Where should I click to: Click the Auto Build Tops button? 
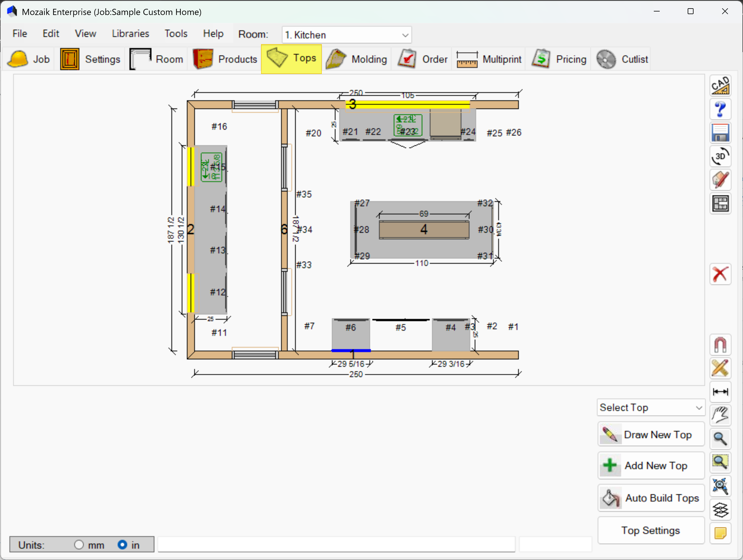(x=650, y=498)
